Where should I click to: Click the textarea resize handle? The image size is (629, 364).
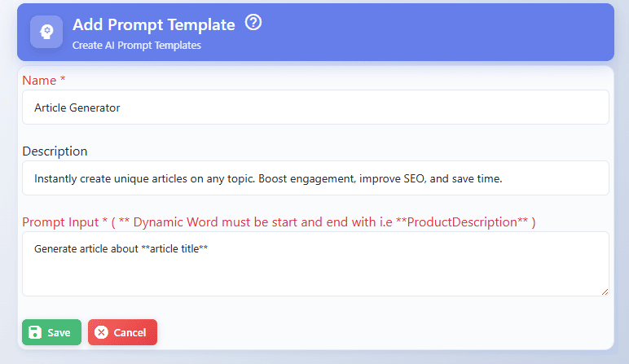tap(605, 292)
